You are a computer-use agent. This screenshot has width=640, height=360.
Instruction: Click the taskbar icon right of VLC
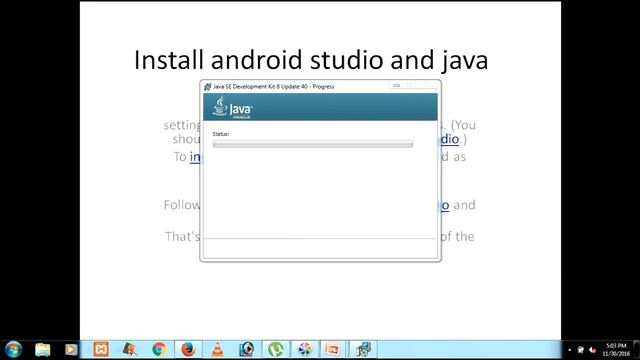247,349
